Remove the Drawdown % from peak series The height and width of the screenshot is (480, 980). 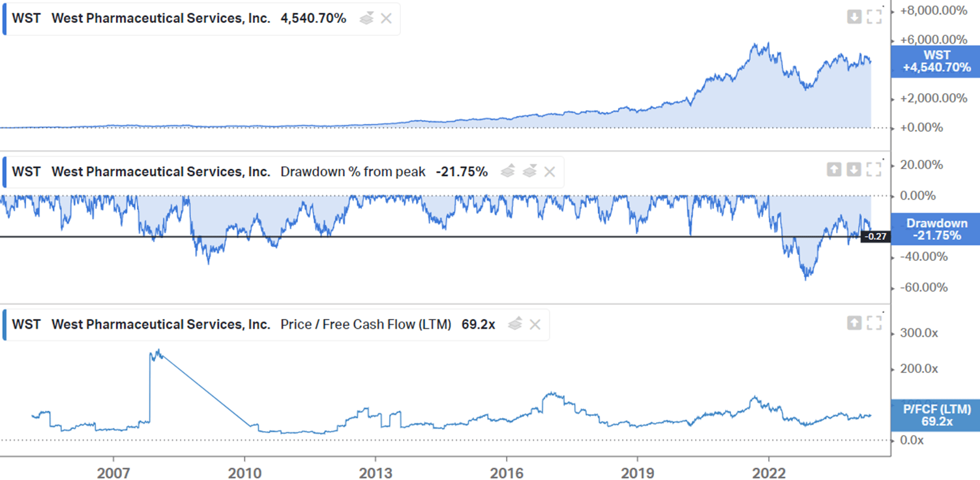(x=550, y=172)
